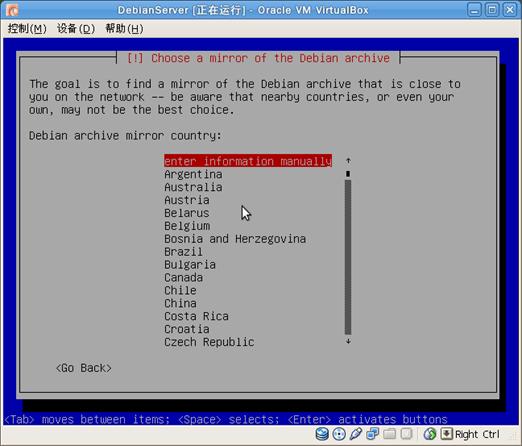Click the mouse integration status icon
Viewport: 522px width, 446px height.
pyautogui.click(x=430, y=434)
